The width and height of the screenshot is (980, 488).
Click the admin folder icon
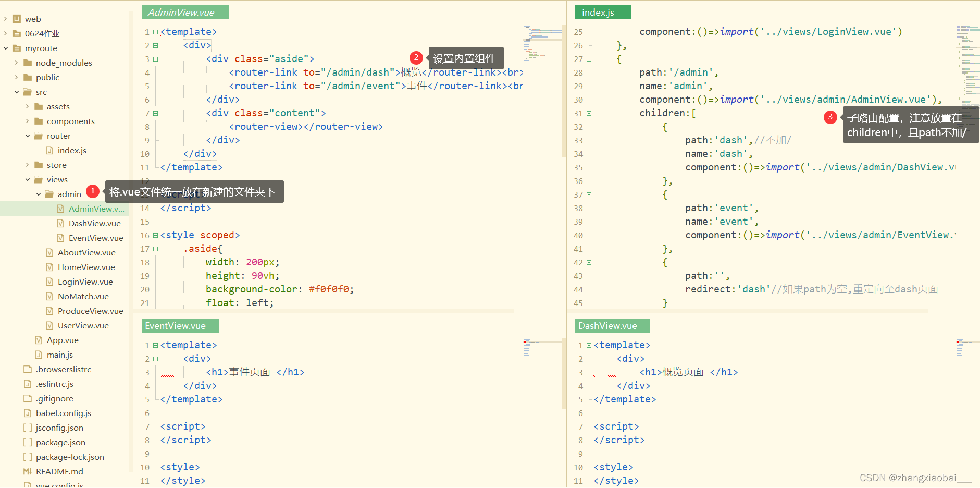click(x=49, y=194)
